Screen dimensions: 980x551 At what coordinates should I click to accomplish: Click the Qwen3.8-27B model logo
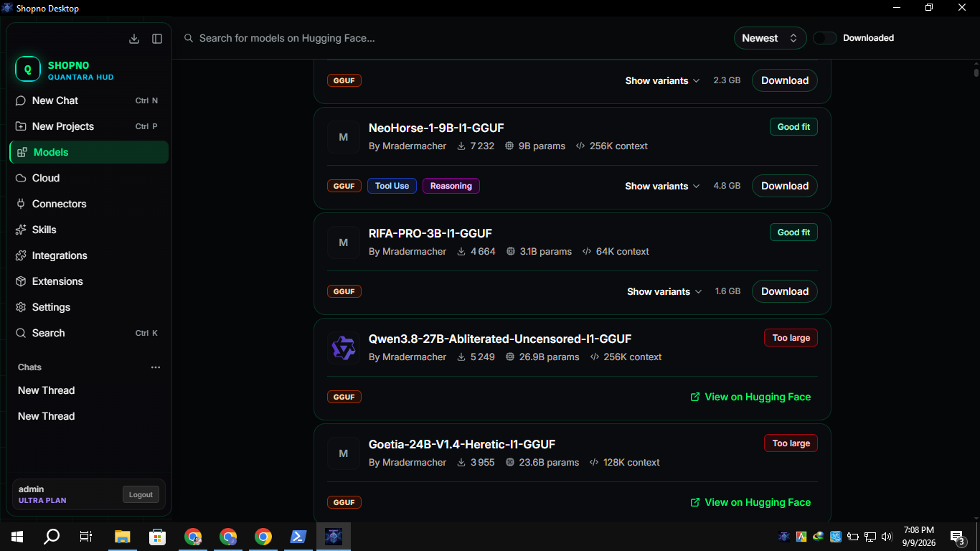tap(344, 348)
